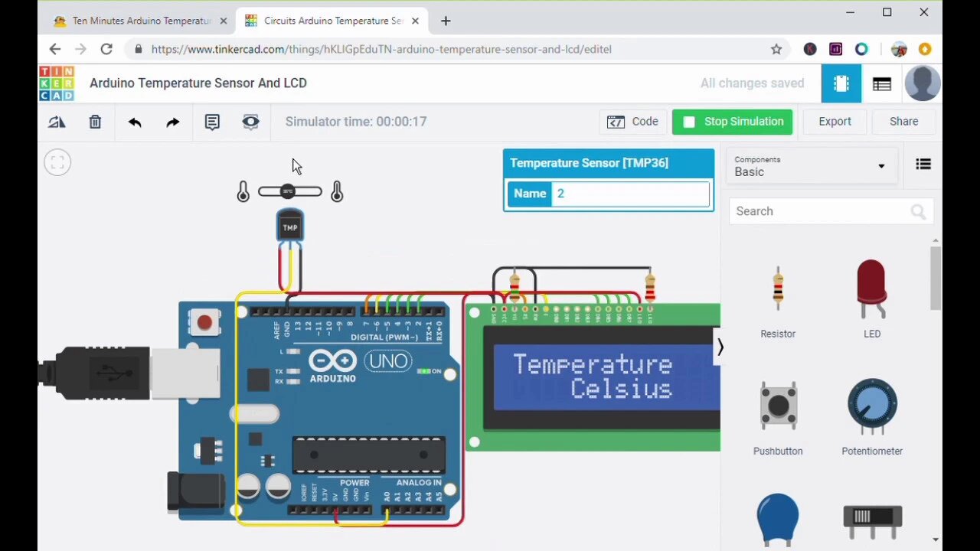Switch to the circuit view icon

pyautogui.click(x=841, y=83)
